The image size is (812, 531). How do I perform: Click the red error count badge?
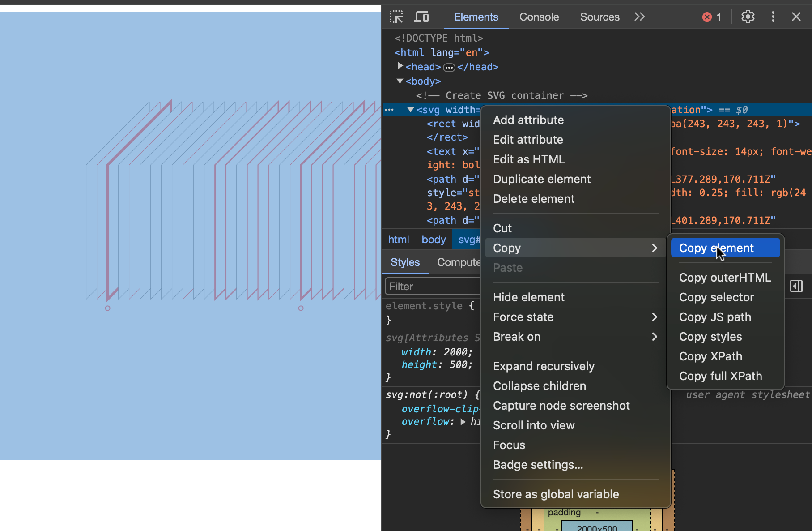coord(712,17)
